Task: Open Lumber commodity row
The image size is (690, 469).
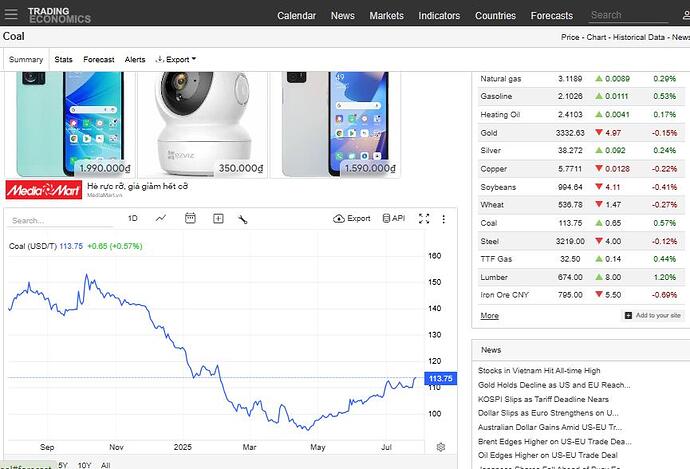Action: coord(581,277)
